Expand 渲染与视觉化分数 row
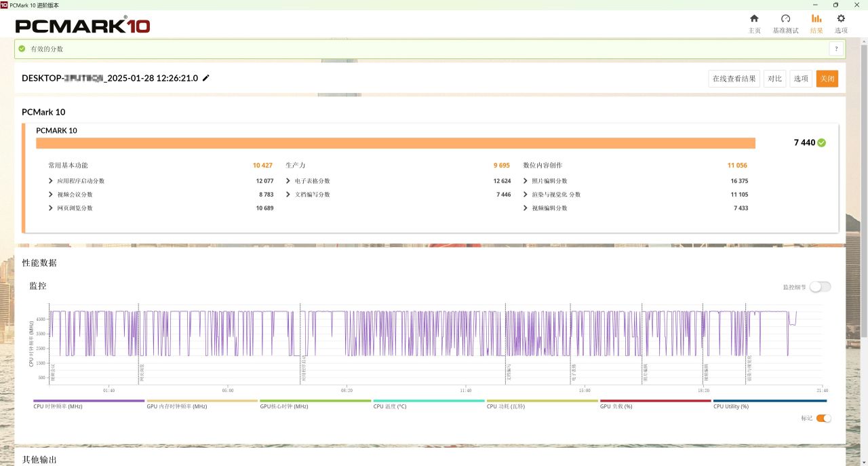Image resolution: width=868 pixels, height=466 pixels. 526,195
